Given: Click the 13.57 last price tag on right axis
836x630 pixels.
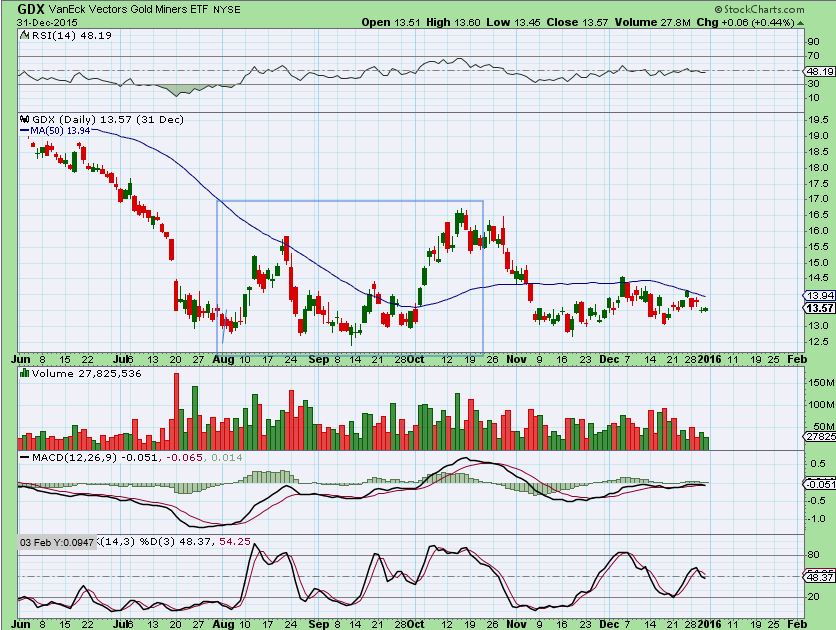Looking at the screenshot, I should (x=819, y=308).
